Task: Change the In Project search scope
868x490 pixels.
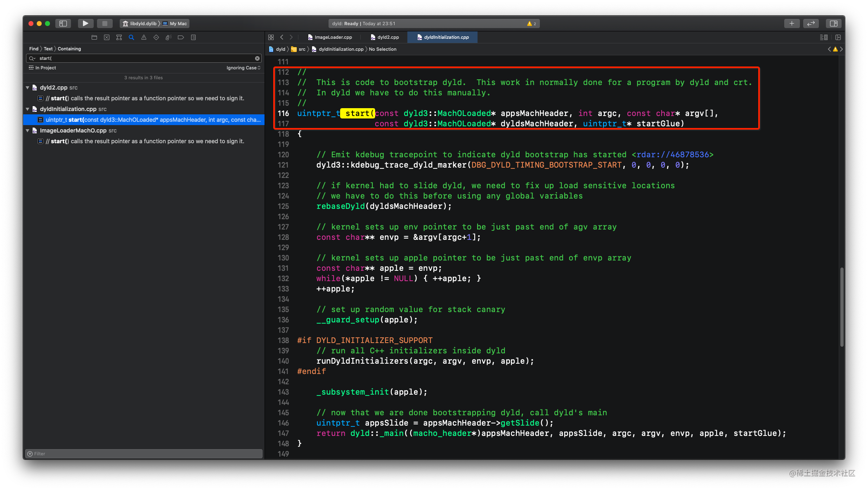Action: pos(42,68)
